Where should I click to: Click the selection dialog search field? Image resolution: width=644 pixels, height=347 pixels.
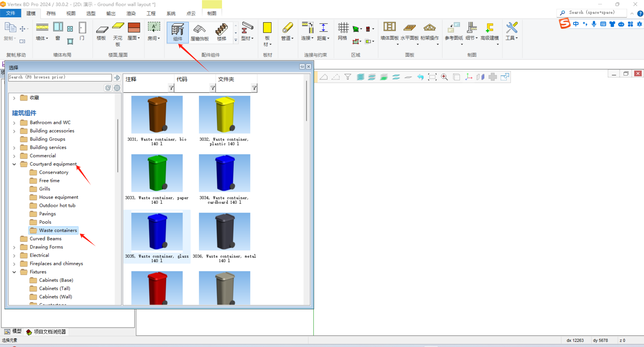click(60, 77)
